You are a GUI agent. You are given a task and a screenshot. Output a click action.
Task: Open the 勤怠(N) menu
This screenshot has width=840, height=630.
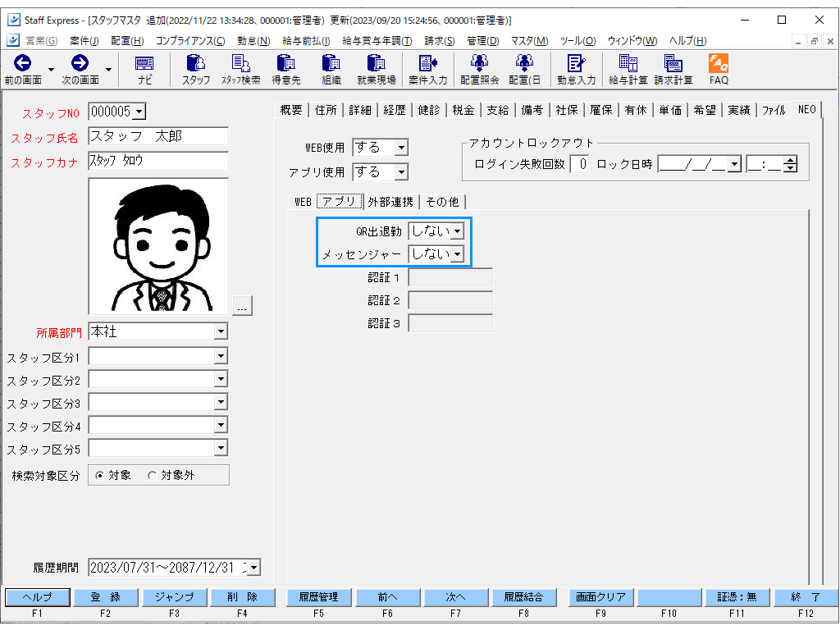(x=253, y=41)
